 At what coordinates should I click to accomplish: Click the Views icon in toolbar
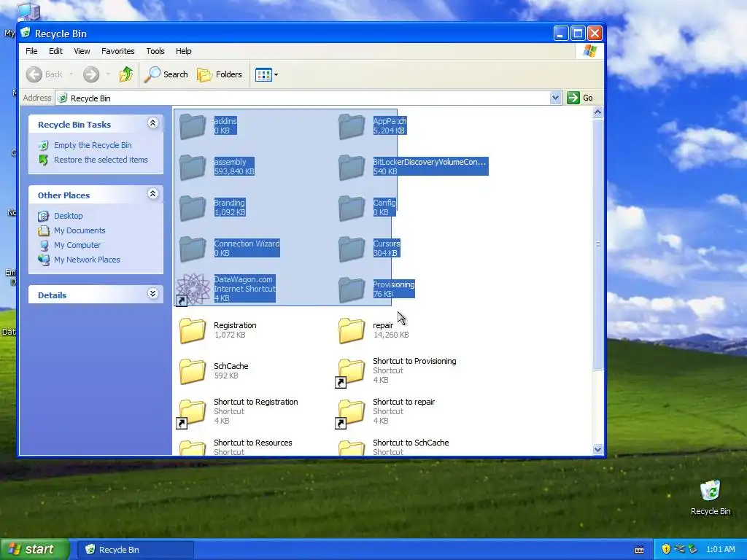263,75
